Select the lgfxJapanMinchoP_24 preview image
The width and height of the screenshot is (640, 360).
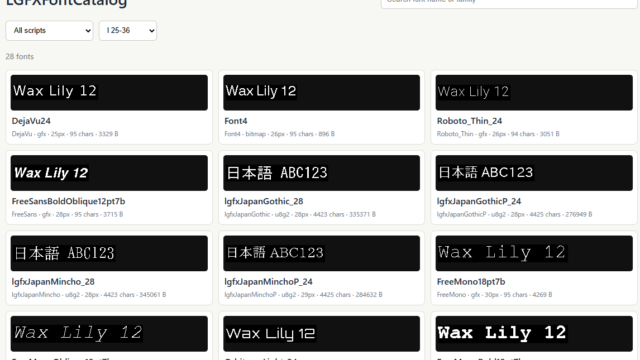(322, 253)
